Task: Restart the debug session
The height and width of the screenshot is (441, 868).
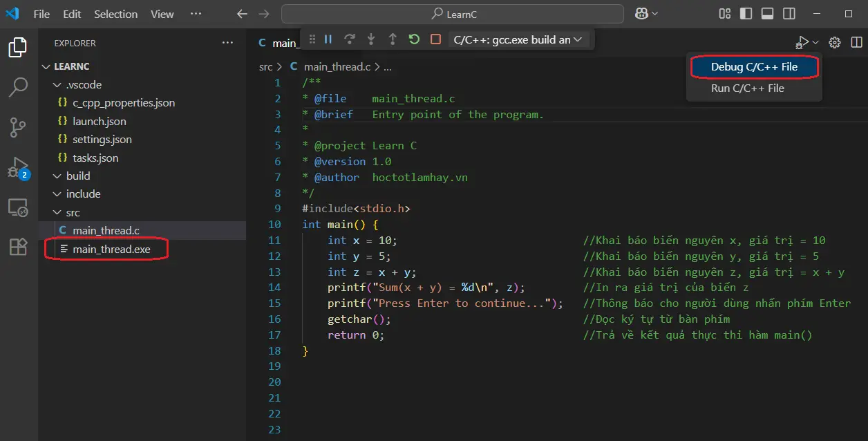Action: (x=414, y=39)
